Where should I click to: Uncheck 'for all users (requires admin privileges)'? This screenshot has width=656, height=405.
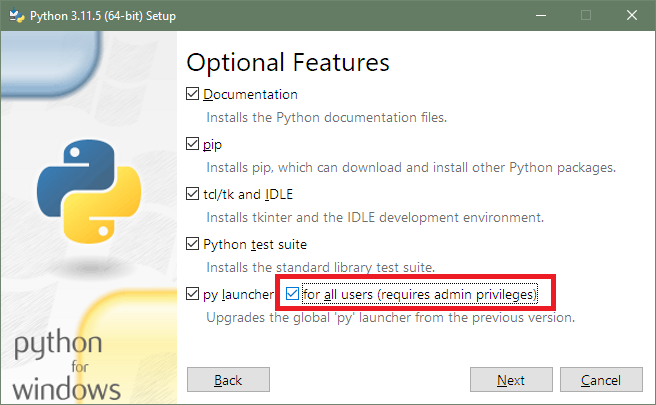tap(292, 294)
